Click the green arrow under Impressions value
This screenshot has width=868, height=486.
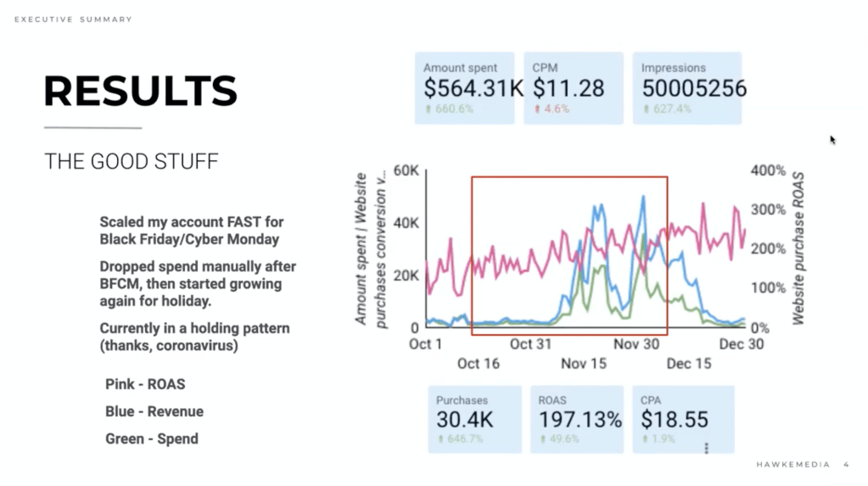(x=645, y=109)
